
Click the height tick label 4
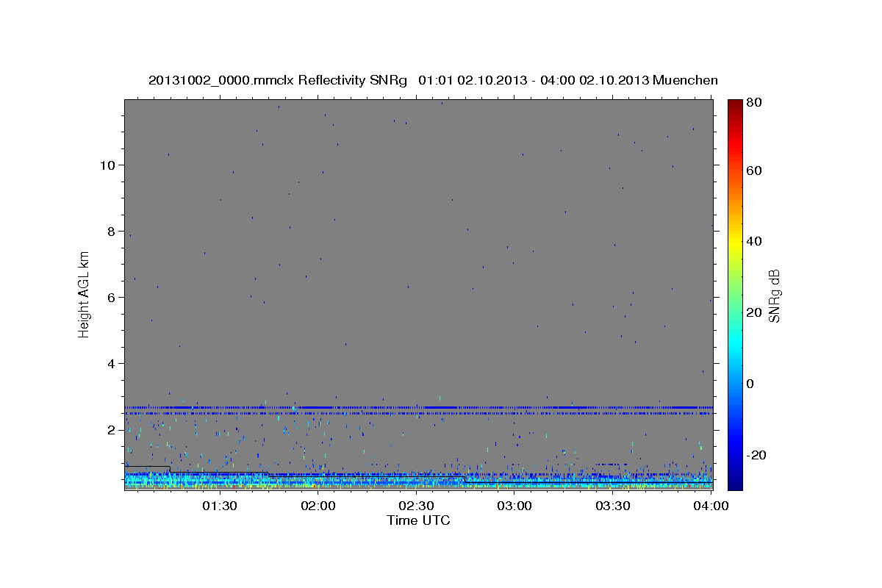(x=112, y=364)
